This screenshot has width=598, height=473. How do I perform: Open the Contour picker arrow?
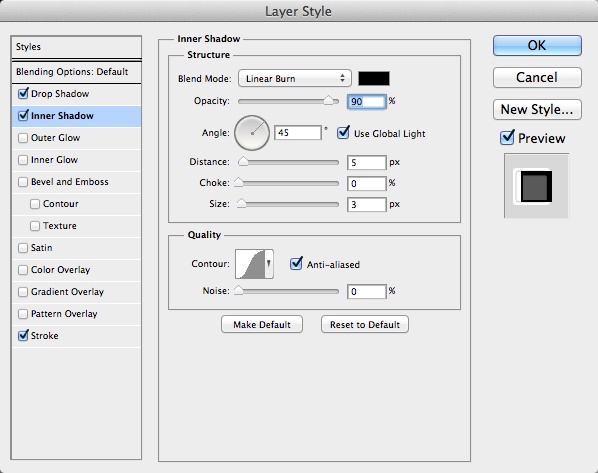[x=269, y=264]
